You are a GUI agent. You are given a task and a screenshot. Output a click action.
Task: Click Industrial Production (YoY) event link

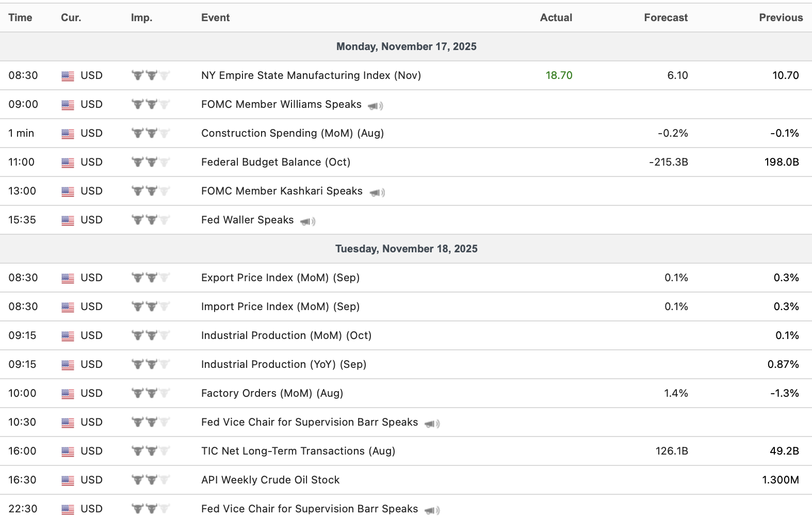(x=284, y=364)
